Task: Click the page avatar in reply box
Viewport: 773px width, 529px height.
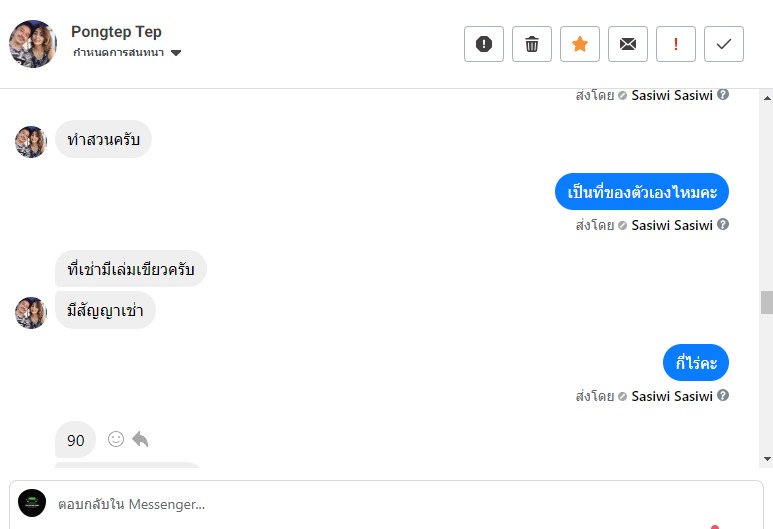Action: tap(32, 503)
